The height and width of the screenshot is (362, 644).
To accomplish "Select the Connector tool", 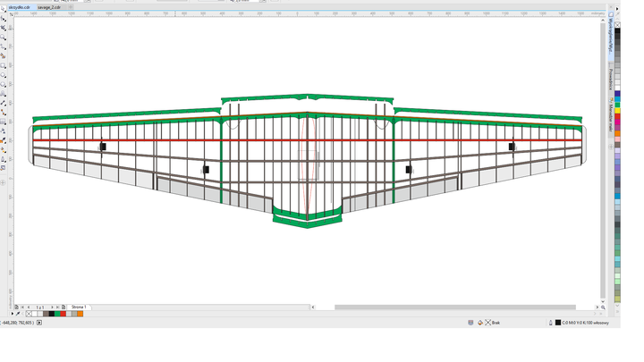I will [x=4, y=113].
